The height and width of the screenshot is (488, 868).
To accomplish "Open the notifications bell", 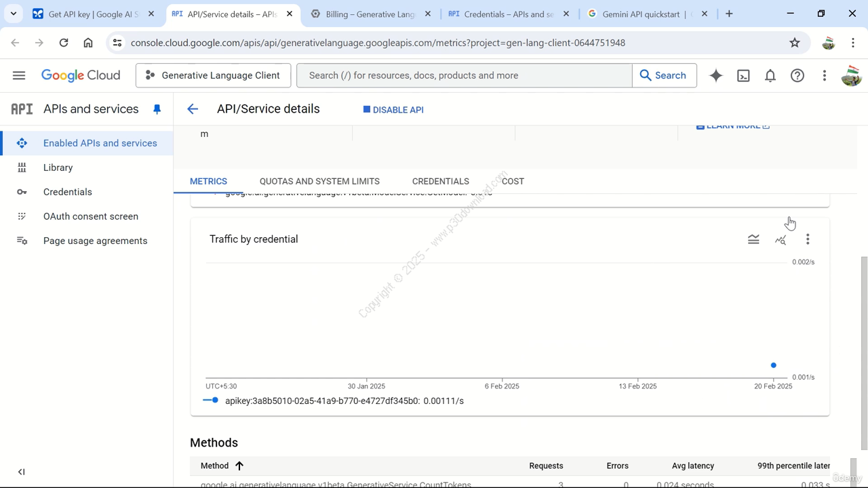I will 770,75.
